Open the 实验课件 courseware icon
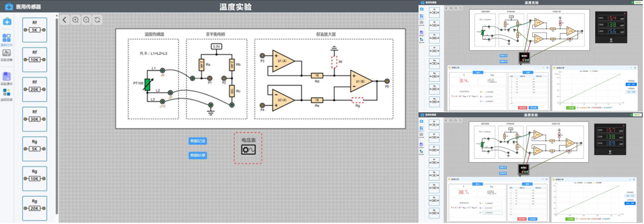The width and height of the screenshot is (644, 224). pyautogui.click(x=7, y=78)
